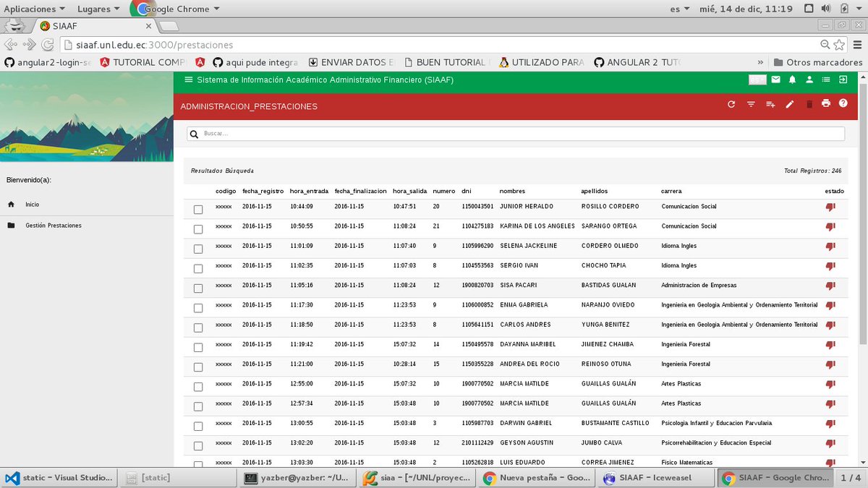Open the UTILIZADO PARA bookmark
Screen dimensions: 868x488
[542, 62]
